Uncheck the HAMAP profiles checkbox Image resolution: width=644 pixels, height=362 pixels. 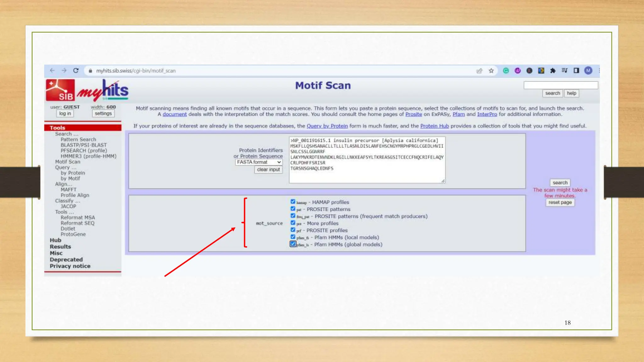pyautogui.click(x=293, y=201)
